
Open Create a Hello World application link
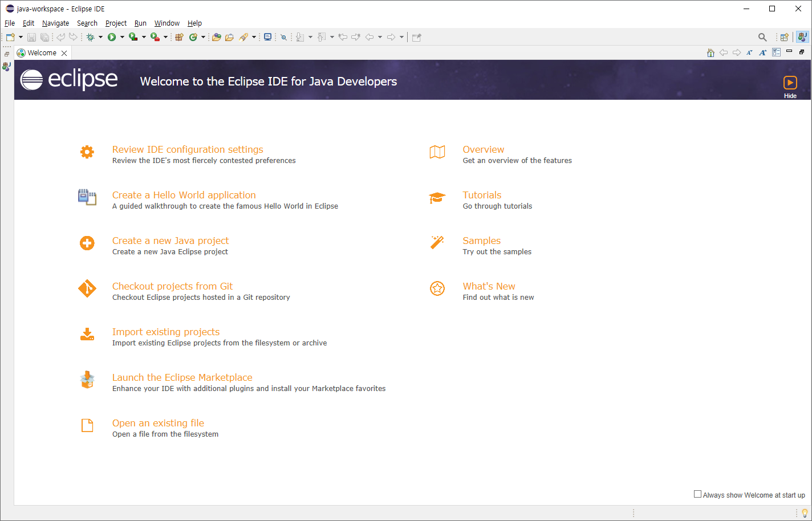[184, 195]
